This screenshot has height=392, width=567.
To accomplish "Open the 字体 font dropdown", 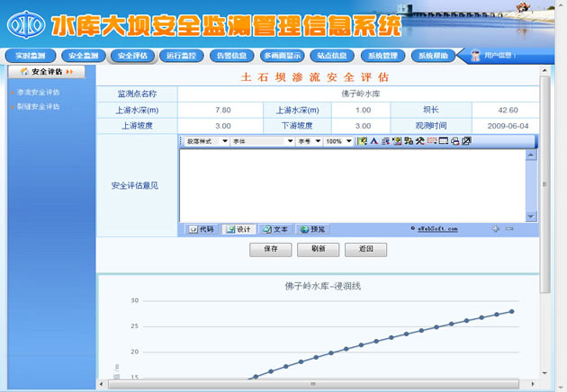I will point(263,141).
